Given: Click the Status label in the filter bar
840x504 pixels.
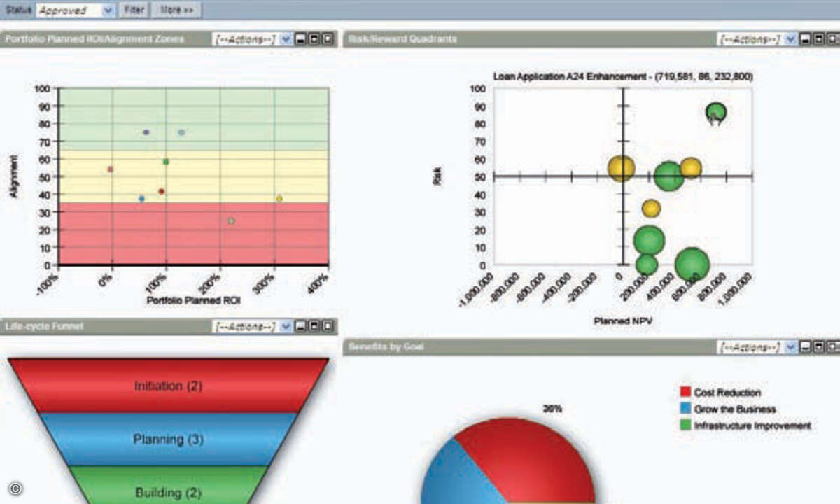Looking at the screenshot, I should point(18,10).
